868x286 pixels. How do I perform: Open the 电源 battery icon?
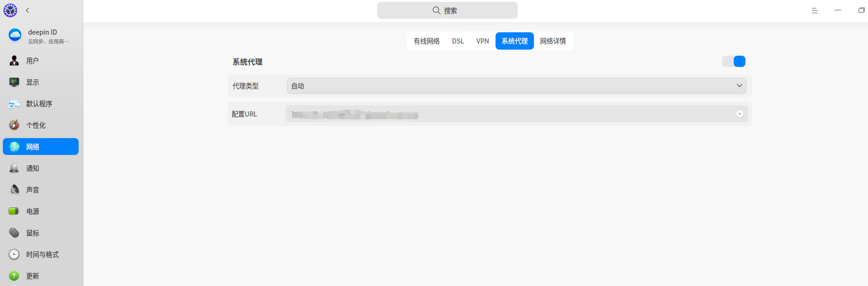click(14, 212)
